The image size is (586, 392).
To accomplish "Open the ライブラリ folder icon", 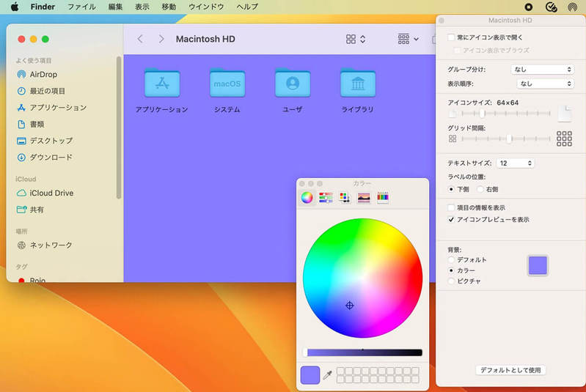I will [x=358, y=83].
